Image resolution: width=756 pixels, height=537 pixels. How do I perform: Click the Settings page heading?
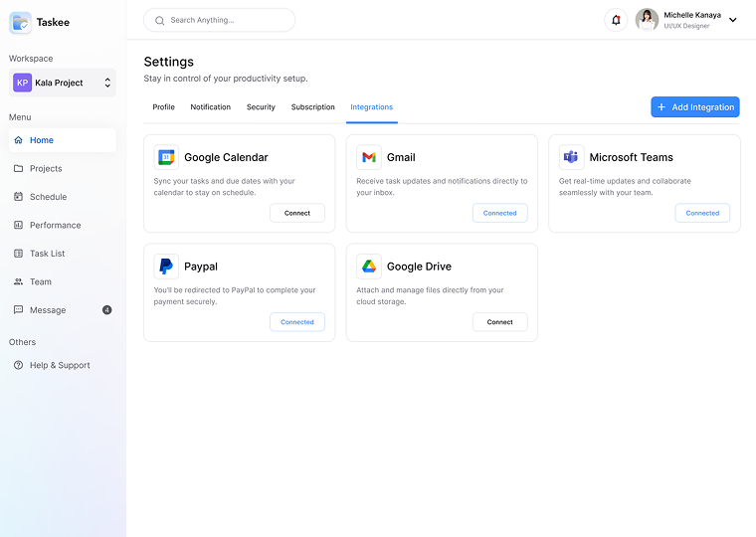169,62
